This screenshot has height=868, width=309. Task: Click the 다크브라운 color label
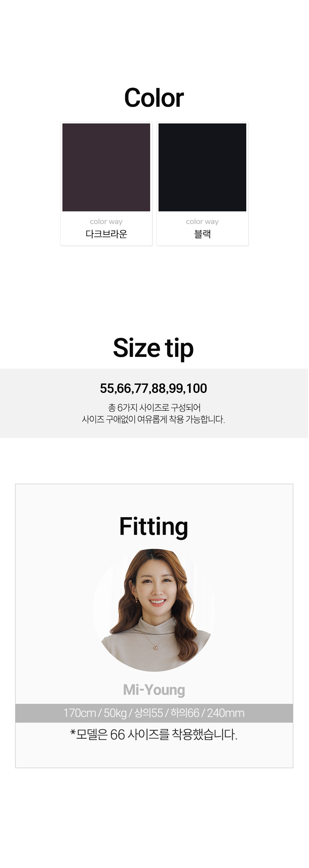tap(106, 234)
